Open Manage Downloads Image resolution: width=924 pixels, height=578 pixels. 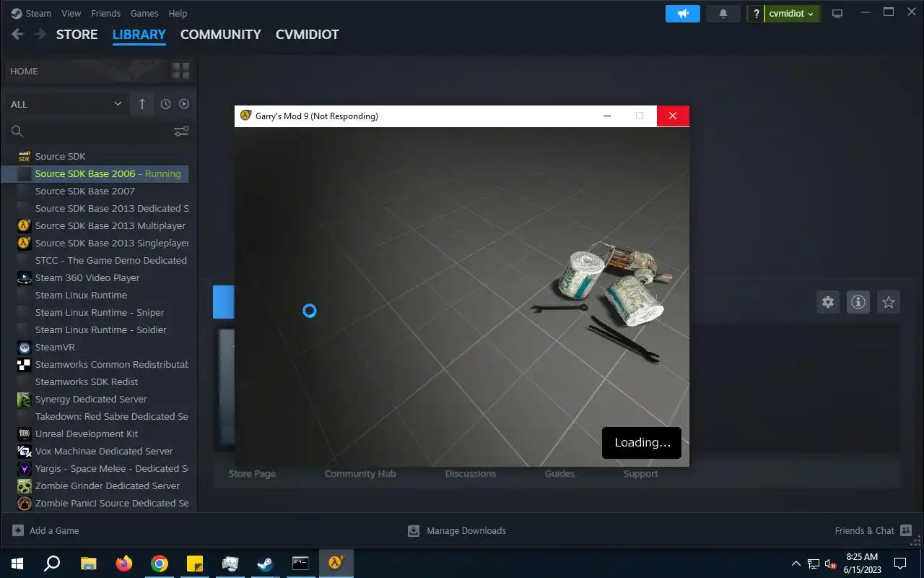[x=457, y=530]
